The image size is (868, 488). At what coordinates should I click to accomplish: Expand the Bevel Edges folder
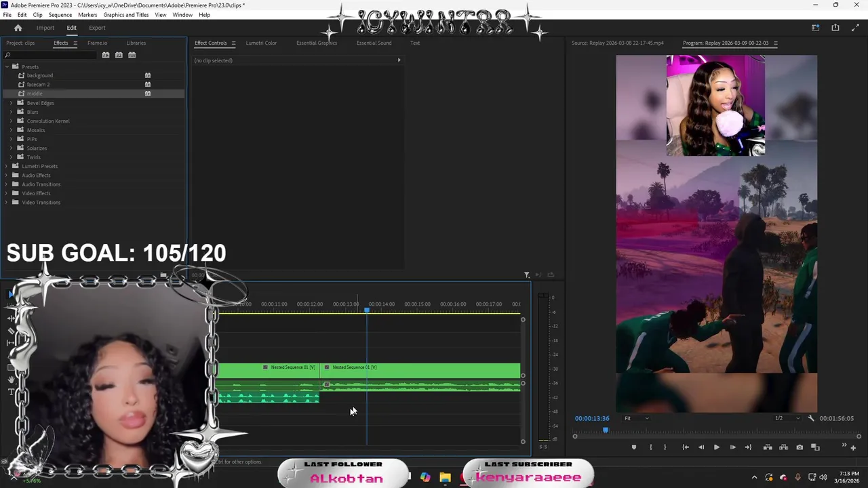[x=11, y=103]
